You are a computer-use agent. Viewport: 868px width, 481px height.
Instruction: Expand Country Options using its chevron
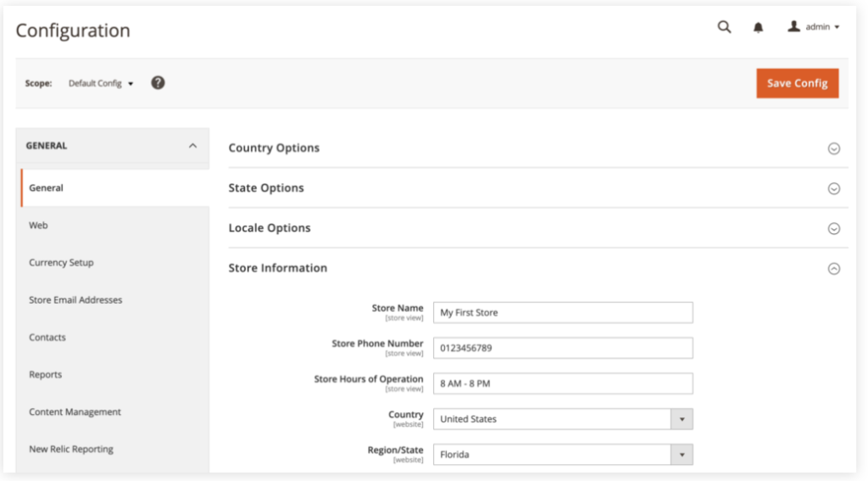click(x=834, y=148)
